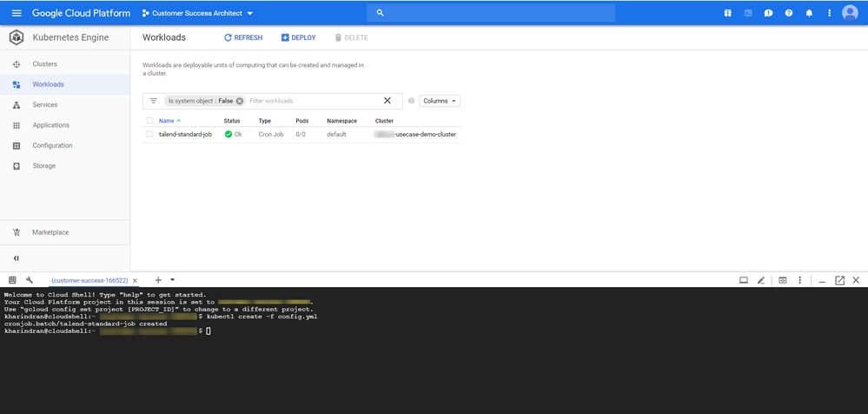Expand dropdown arrow beside new shell tab plus
This screenshot has width=868, height=414.
(172, 280)
